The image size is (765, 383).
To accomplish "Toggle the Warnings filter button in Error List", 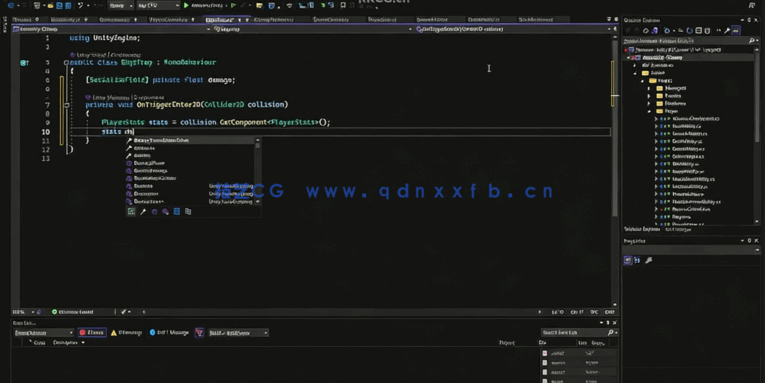I will click(x=126, y=333).
